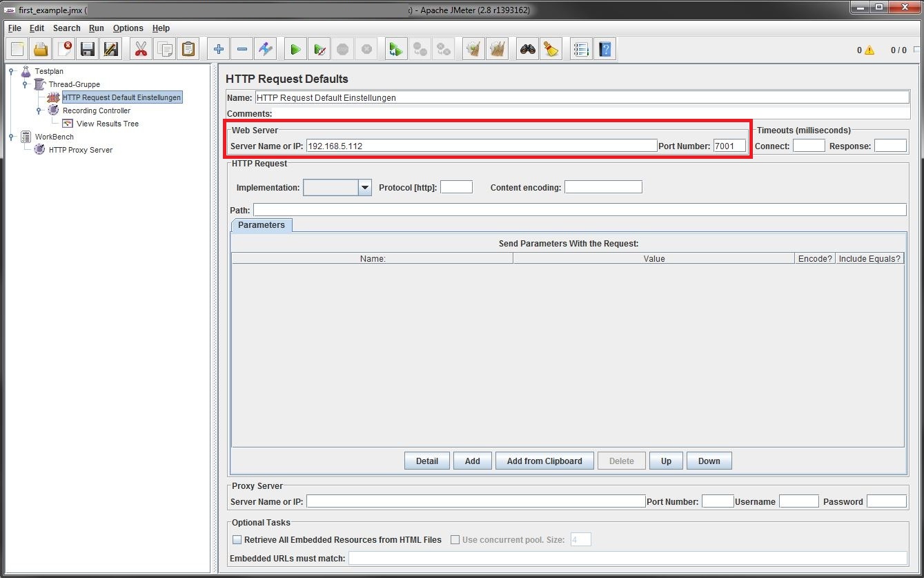Click the Proxy Server Password field
This screenshot has width=924, height=578.
[887, 501]
